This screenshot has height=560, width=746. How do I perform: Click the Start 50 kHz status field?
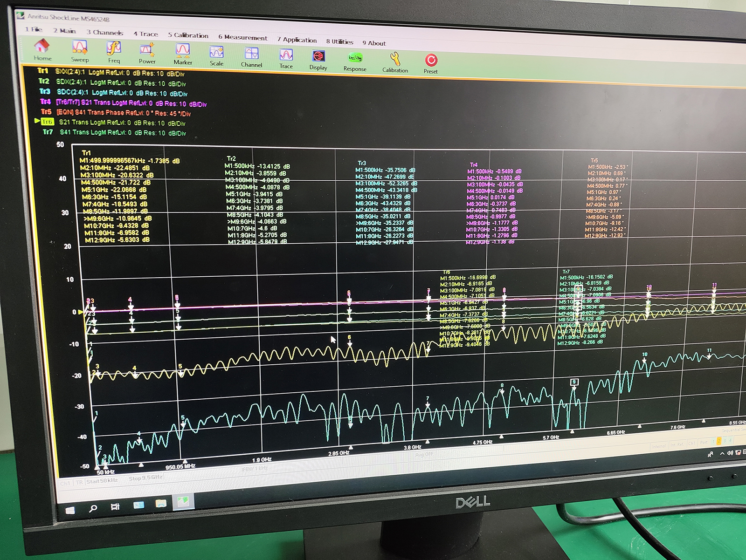[102, 480]
